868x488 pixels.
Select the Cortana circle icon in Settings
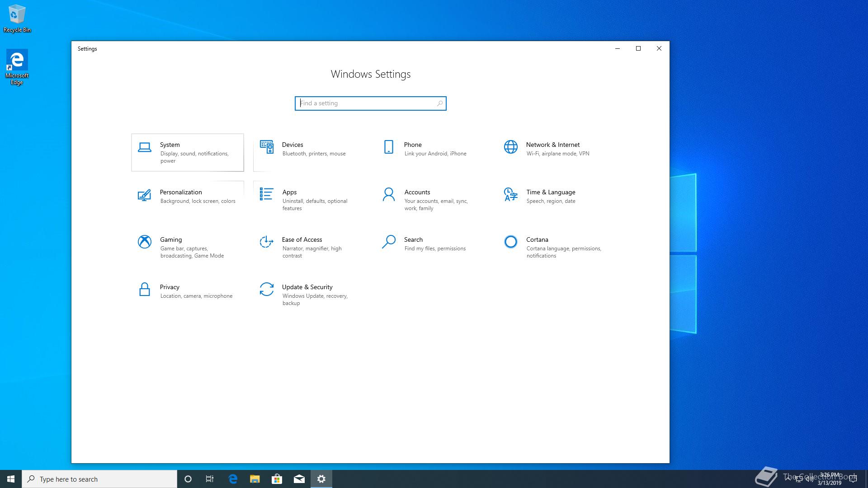[511, 242]
